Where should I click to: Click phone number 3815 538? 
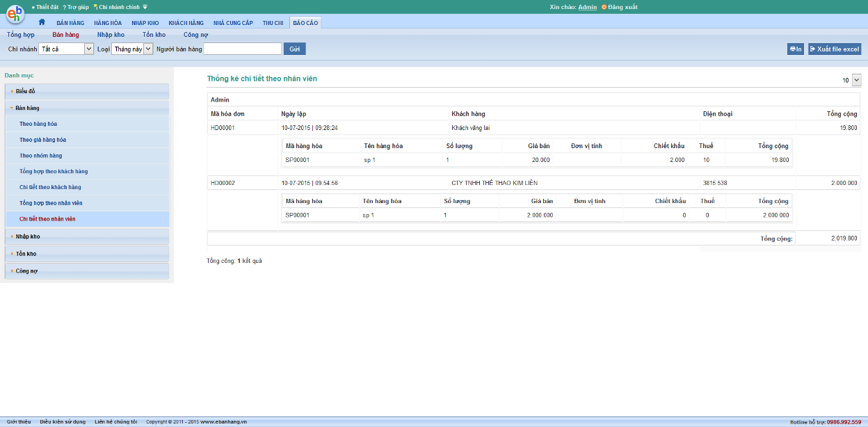pos(715,183)
